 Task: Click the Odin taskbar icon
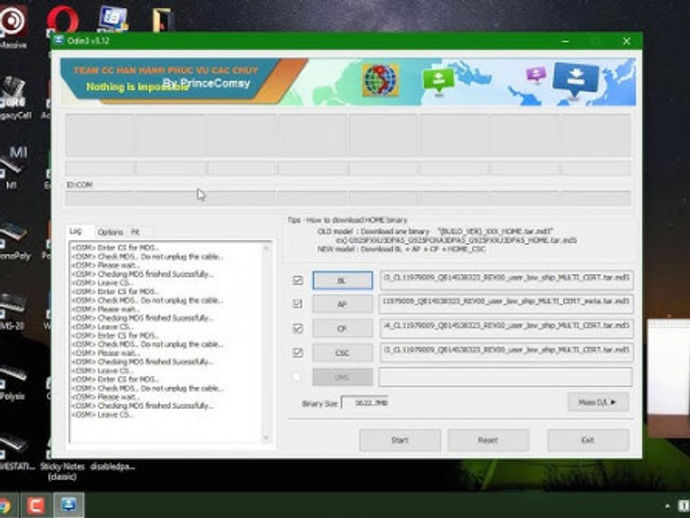69,505
